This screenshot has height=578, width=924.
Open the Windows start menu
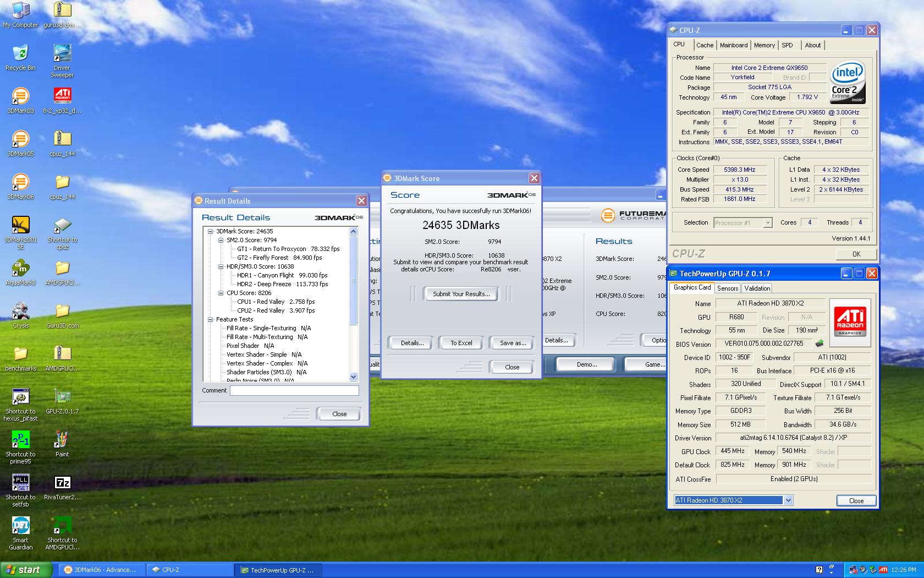coord(26,570)
